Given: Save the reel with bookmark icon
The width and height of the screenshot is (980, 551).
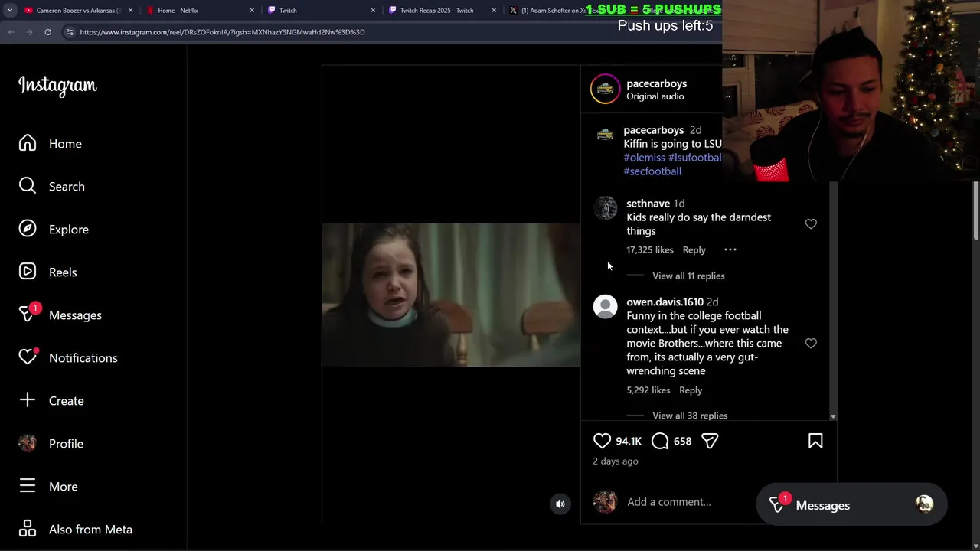Looking at the screenshot, I should pos(815,441).
